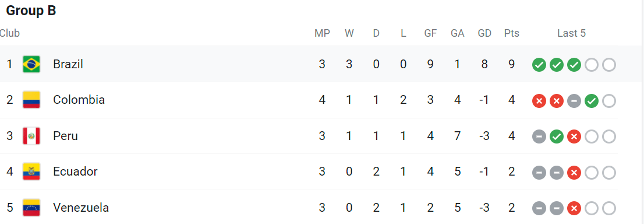Click the Peru flag icon

31,136
